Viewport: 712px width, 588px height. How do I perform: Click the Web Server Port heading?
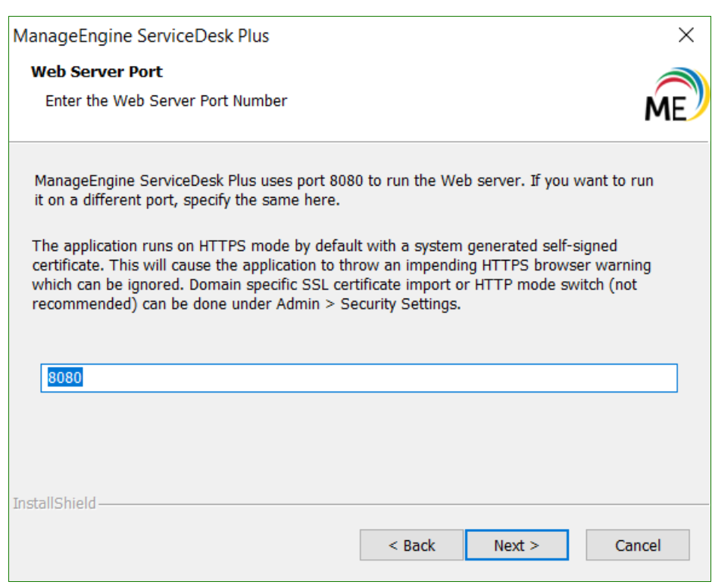[x=97, y=72]
